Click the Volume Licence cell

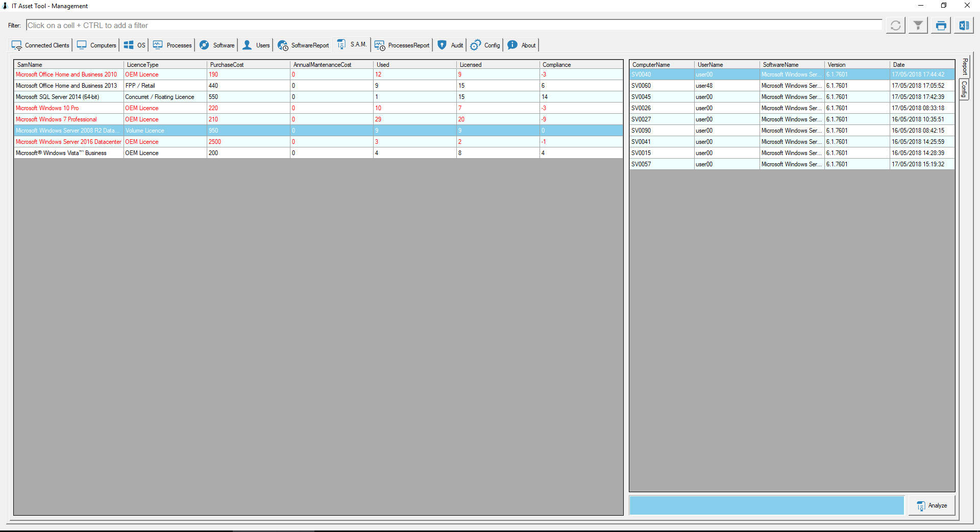click(165, 131)
